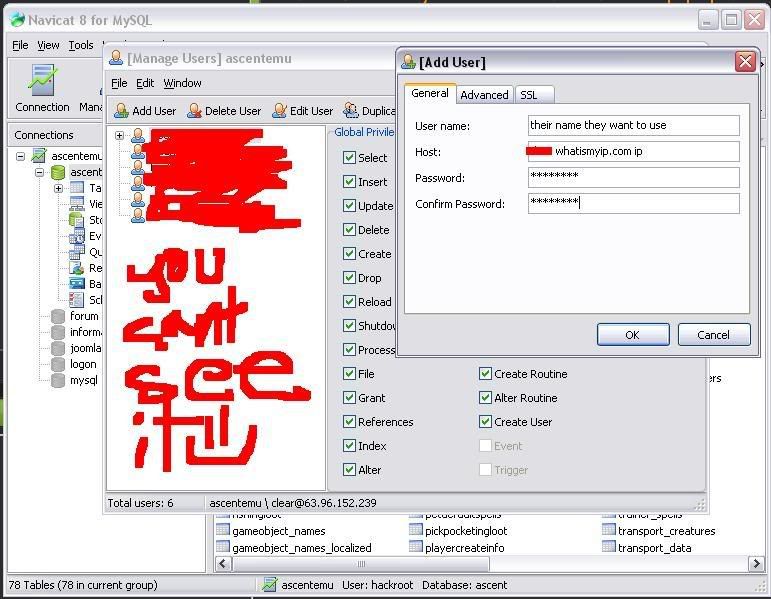Collapse the ascent database tree node

pyautogui.click(x=39, y=173)
